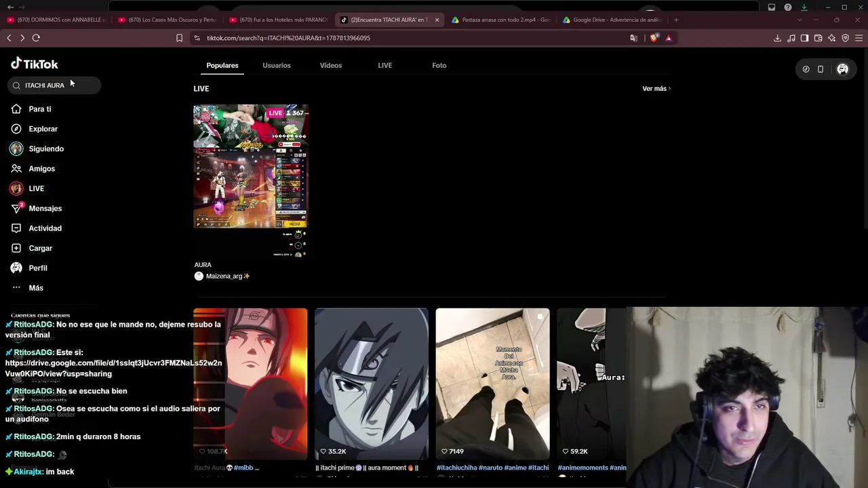
Task: Open the itachi prime video with 35.2K likes
Action: 372,384
